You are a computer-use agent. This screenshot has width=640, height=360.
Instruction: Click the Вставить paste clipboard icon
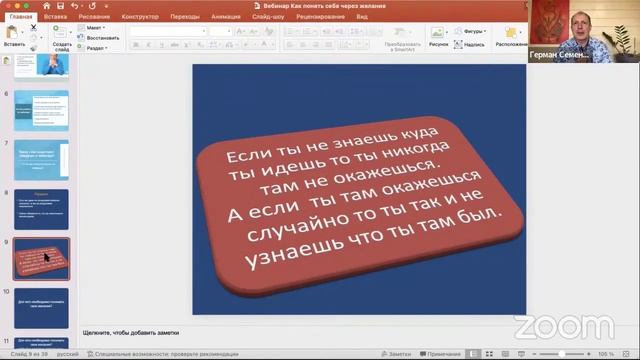[12, 32]
